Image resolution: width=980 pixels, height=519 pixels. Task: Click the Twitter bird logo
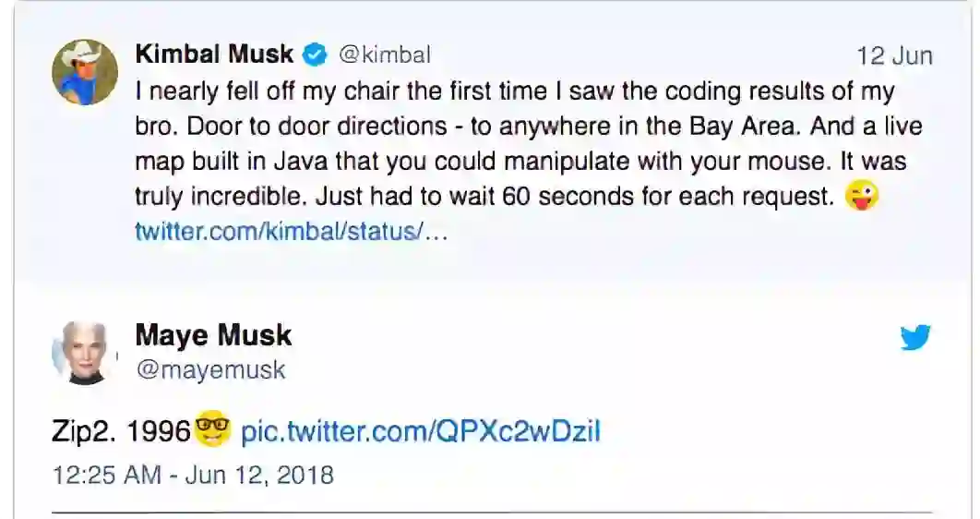pyautogui.click(x=915, y=338)
